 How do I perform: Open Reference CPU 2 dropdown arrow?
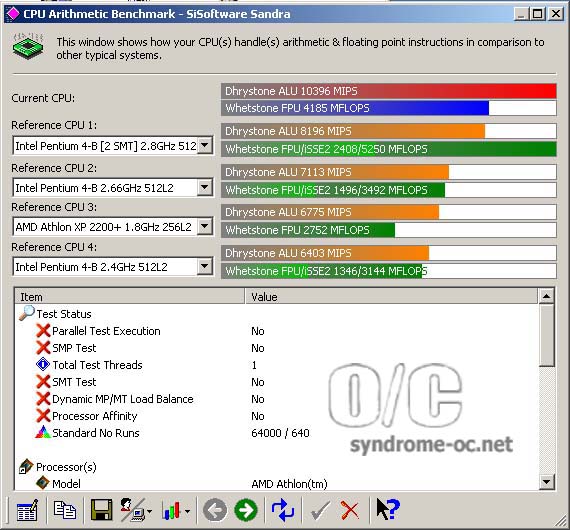(x=205, y=188)
